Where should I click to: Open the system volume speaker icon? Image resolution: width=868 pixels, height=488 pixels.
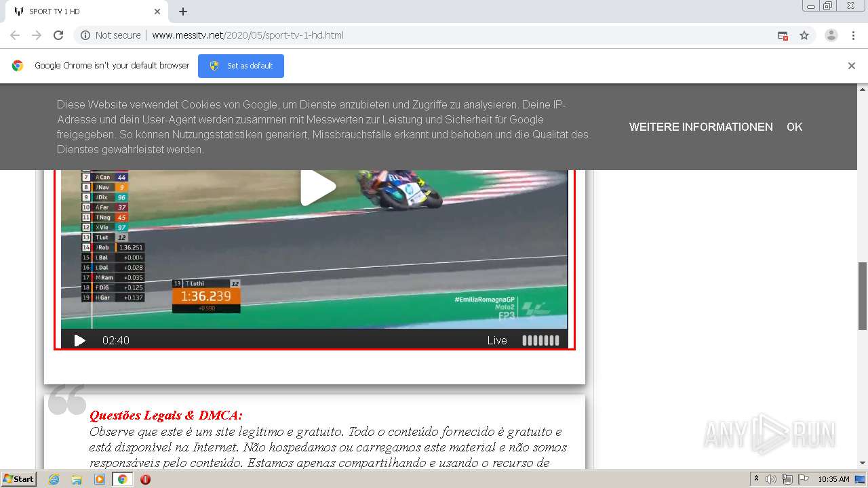point(771,479)
